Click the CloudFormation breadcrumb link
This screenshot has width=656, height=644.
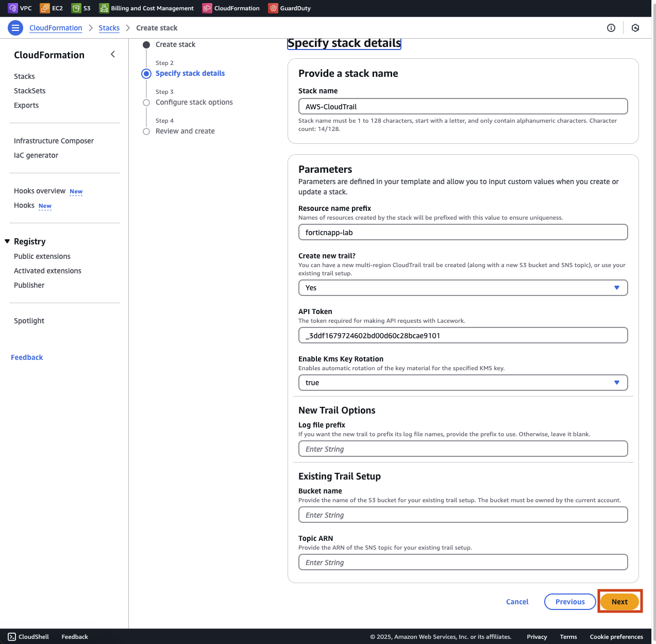56,28
